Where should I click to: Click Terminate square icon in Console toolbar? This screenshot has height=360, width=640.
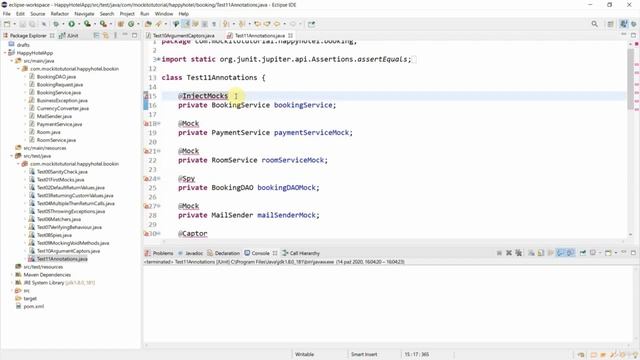click(499, 253)
